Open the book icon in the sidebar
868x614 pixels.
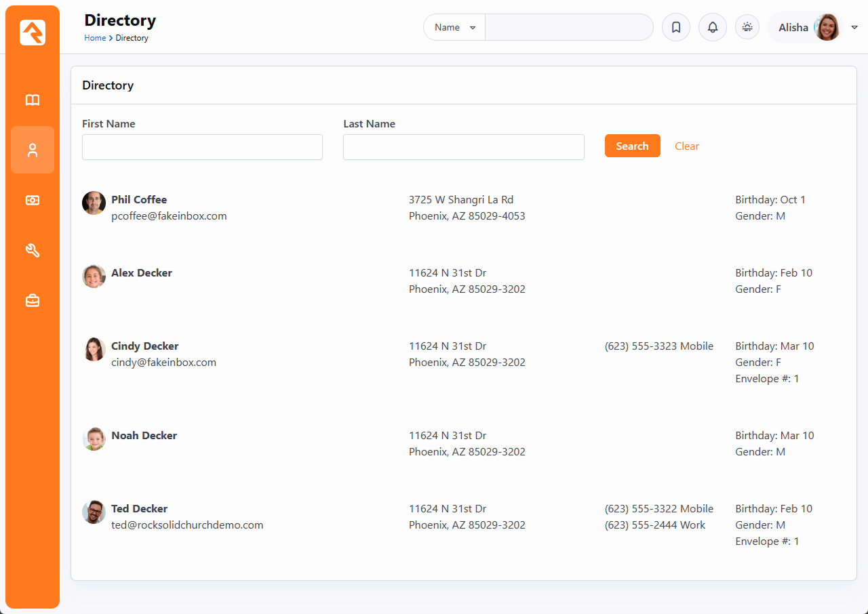(33, 100)
